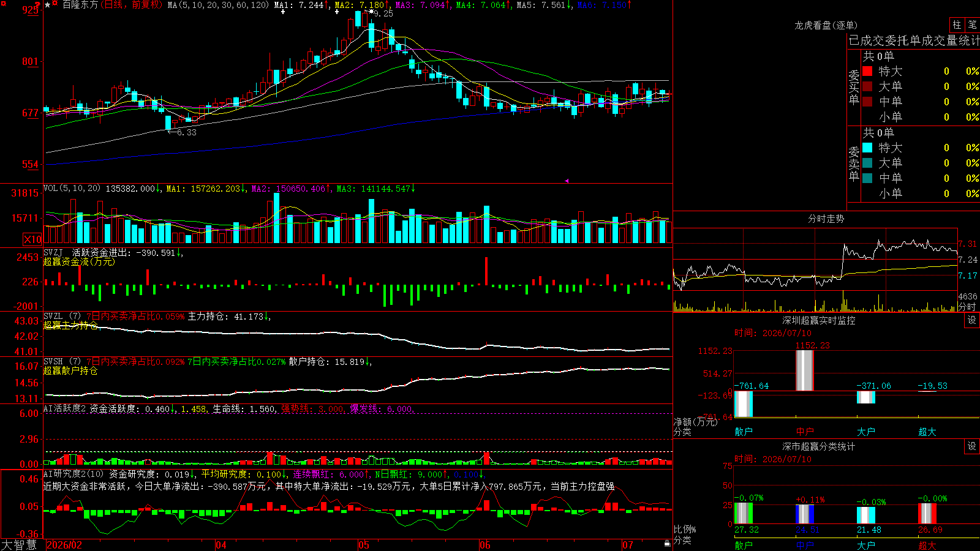980x551 pixels.
Task: Click the AI研究度2(10) indicator label
Action: (x=74, y=474)
